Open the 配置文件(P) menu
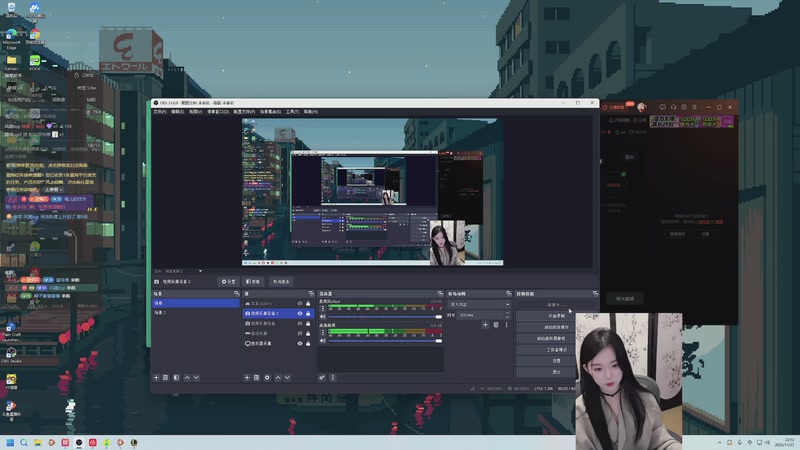The width and height of the screenshot is (800, 450). pos(244,112)
